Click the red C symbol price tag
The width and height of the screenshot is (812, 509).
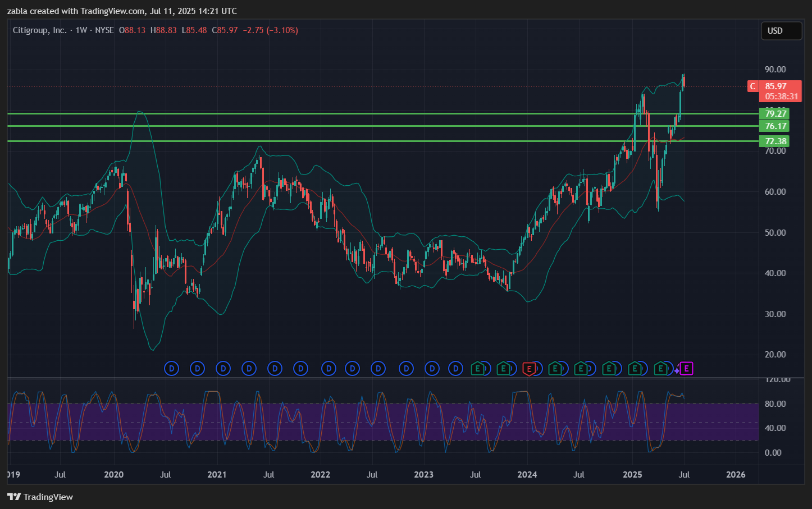pos(752,86)
